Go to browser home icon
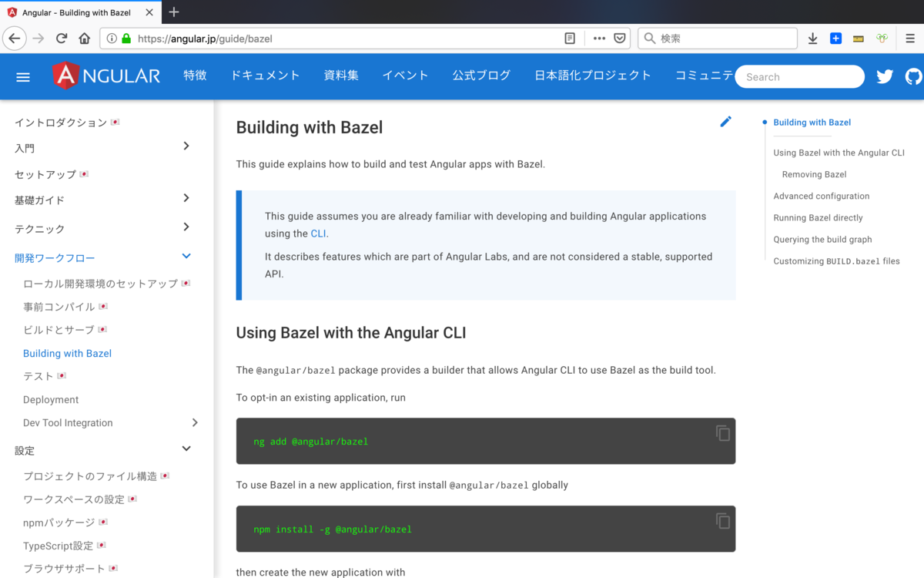The width and height of the screenshot is (924, 578). 85,39
